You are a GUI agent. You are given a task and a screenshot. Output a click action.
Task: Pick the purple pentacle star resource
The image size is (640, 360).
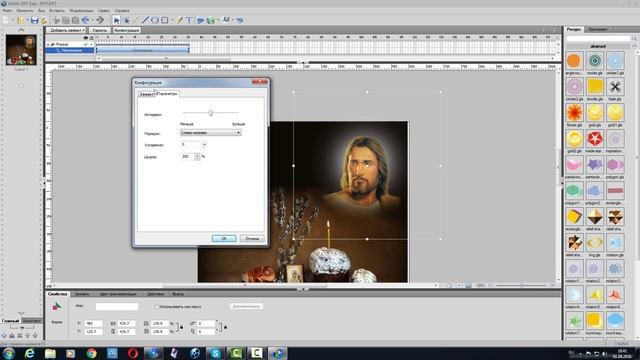click(x=595, y=165)
